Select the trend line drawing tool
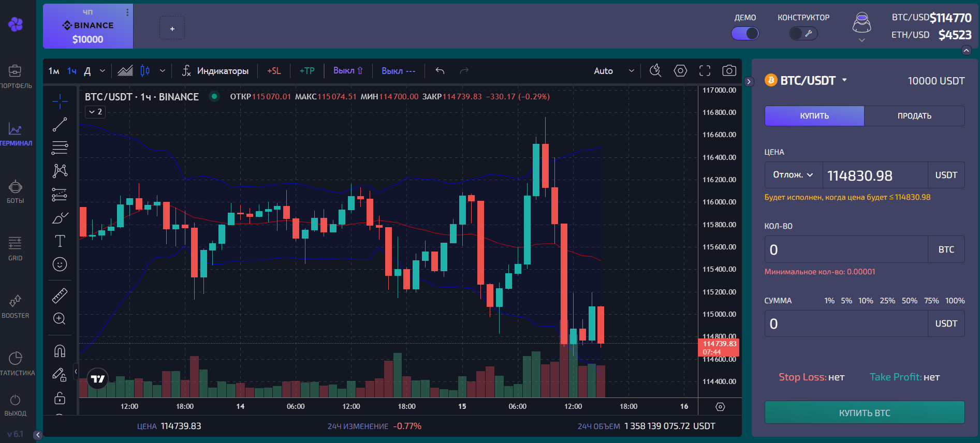The width and height of the screenshot is (980, 443). (x=60, y=124)
